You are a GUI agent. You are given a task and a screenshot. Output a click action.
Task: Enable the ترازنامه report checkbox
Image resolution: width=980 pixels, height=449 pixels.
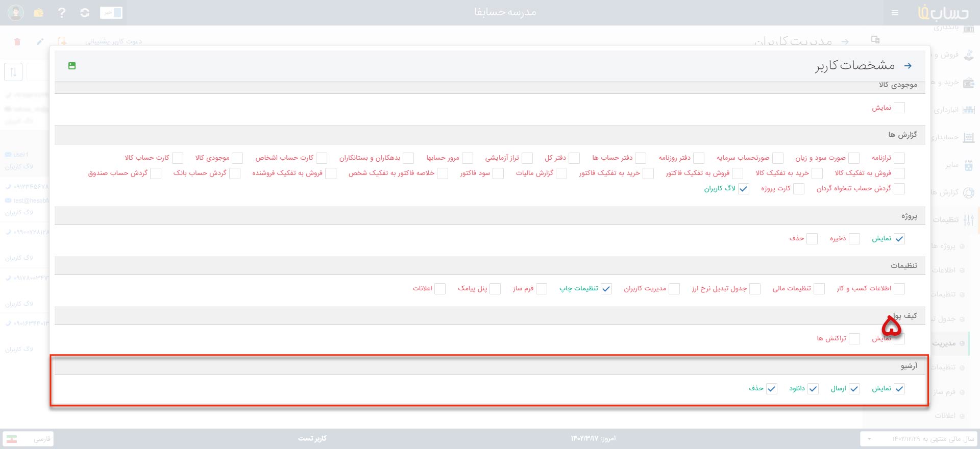(899, 158)
